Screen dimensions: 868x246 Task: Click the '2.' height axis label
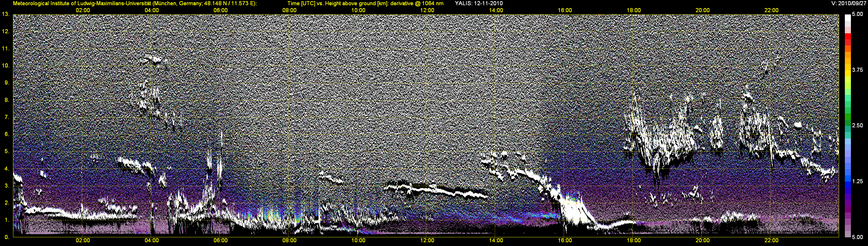pos(7,203)
